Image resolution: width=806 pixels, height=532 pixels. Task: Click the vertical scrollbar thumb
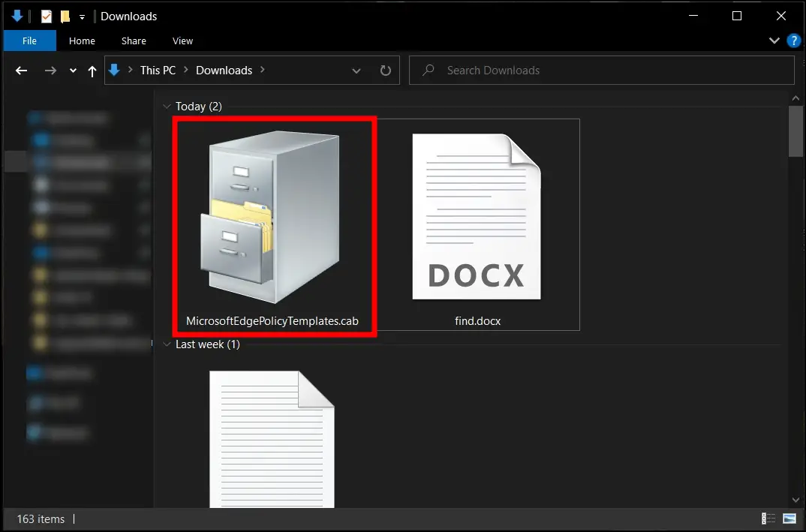795,131
